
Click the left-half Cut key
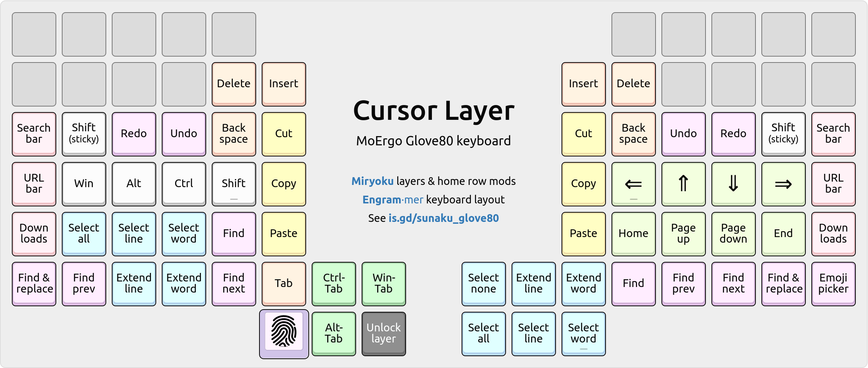(x=284, y=134)
